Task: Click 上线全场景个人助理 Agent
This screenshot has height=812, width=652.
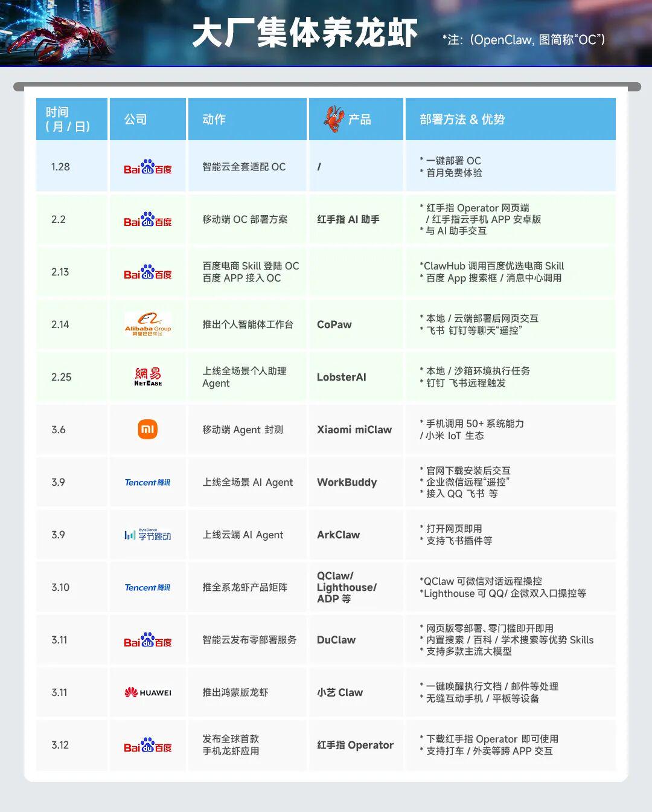Action: click(245, 377)
